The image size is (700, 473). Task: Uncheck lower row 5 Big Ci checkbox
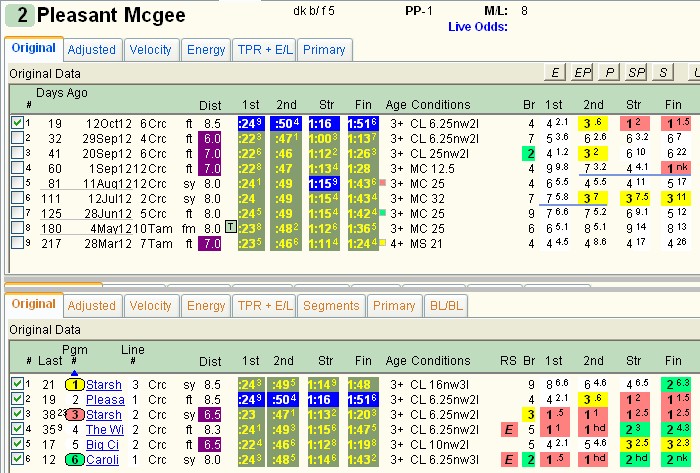(17, 444)
